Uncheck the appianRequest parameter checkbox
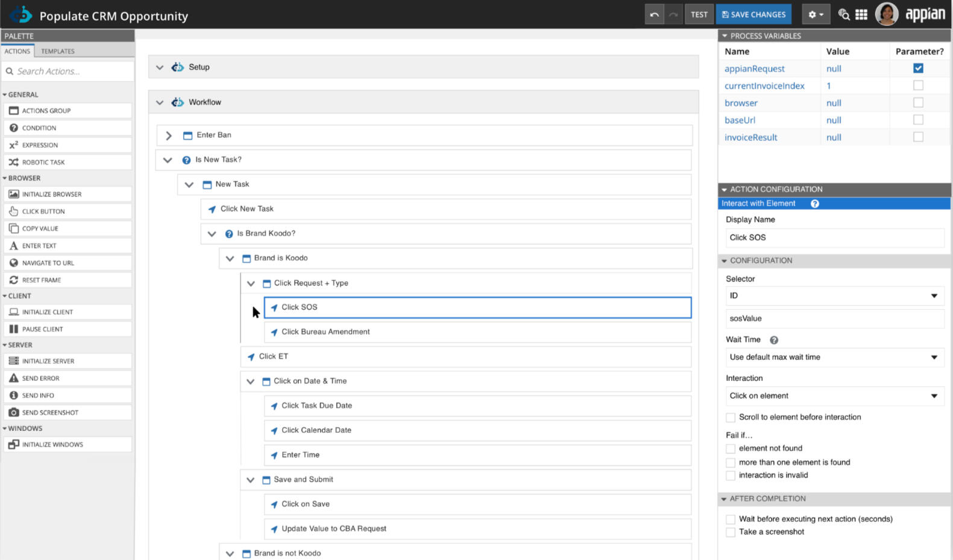The image size is (953, 560). coord(918,69)
